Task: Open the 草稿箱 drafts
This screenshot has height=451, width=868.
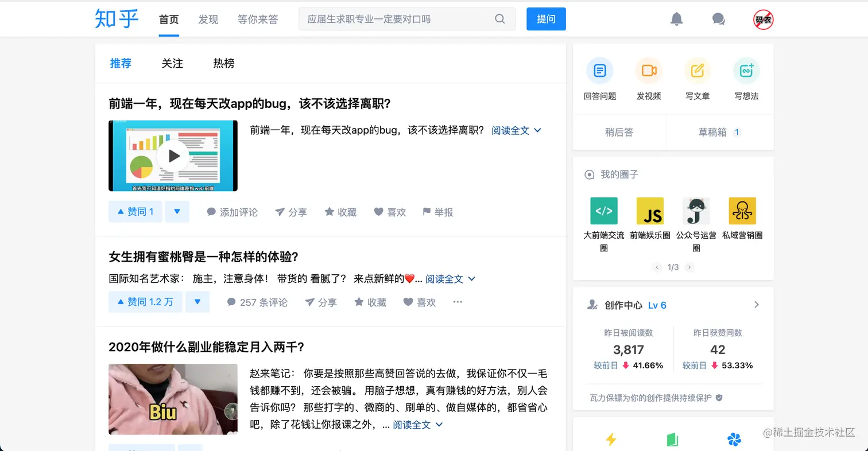Action: tap(720, 132)
